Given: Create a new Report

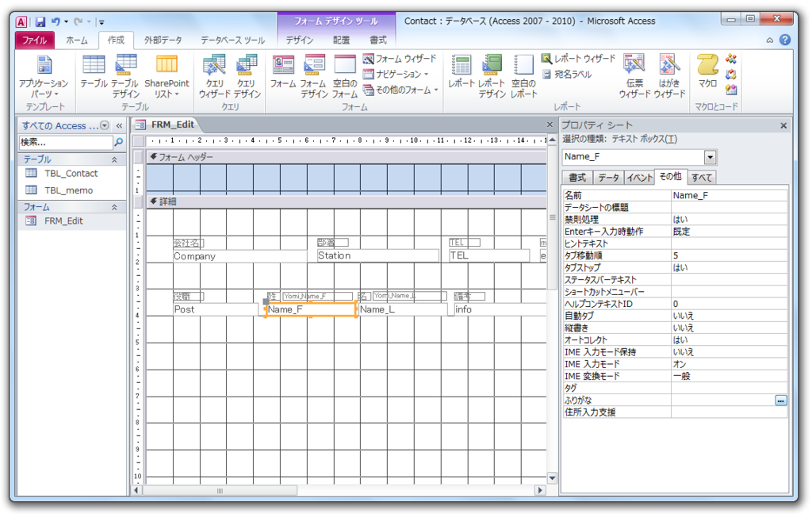Looking at the screenshot, I should pos(461,72).
